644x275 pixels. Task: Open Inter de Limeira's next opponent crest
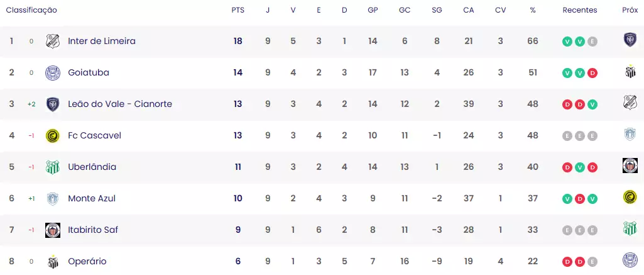(x=630, y=40)
